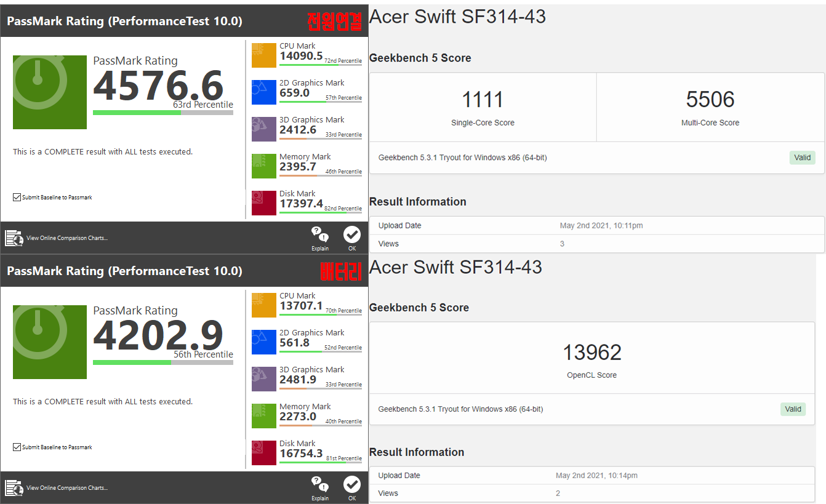This screenshot has width=826, height=504.
Task: Click COMPLETE result message in 4576.6 window
Action: pyautogui.click(x=103, y=152)
